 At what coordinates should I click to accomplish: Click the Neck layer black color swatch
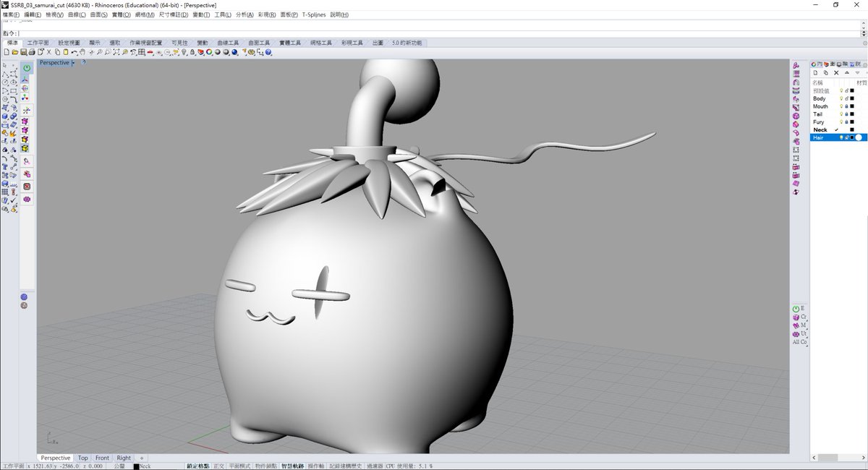(x=852, y=130)
